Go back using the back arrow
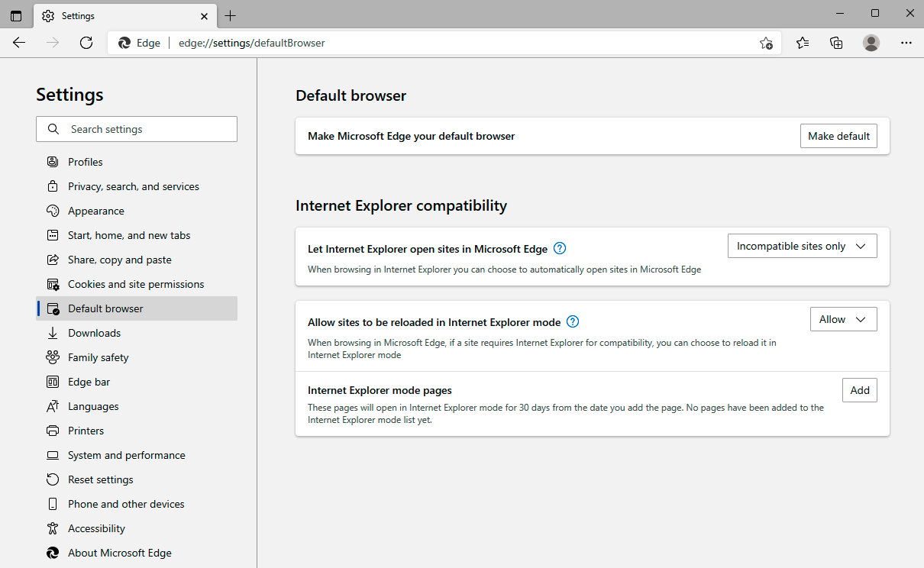The height and width of the screenshot is (568, 924). 19,43
